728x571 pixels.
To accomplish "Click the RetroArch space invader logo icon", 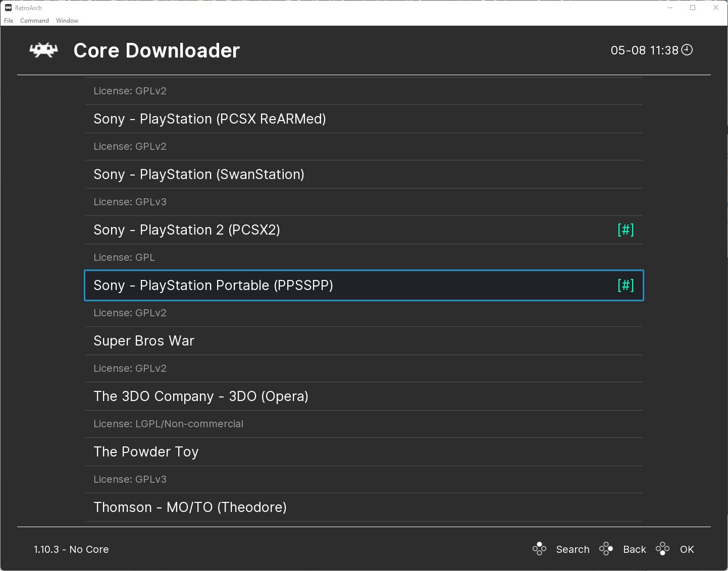I will pos(42,50).
